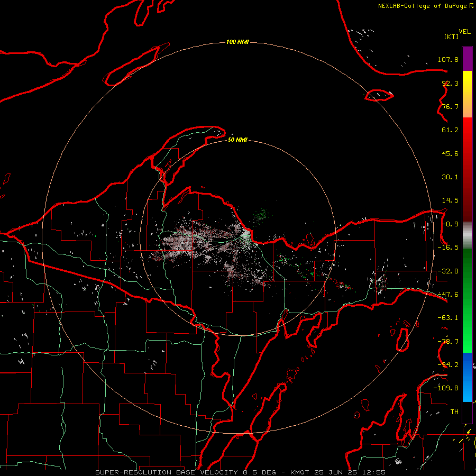Select the -16.5 scale value
This screenshot has height=476, width=476.
pos(448,248)
